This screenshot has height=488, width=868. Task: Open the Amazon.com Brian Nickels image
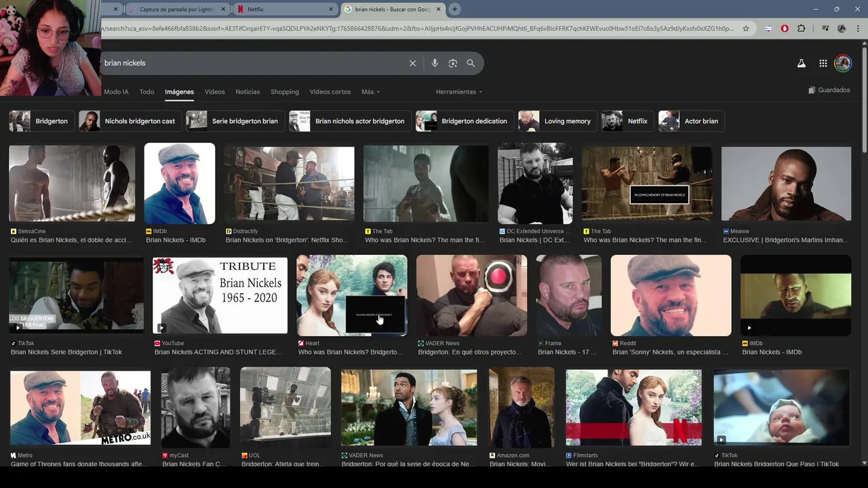(x=521, y=408)
